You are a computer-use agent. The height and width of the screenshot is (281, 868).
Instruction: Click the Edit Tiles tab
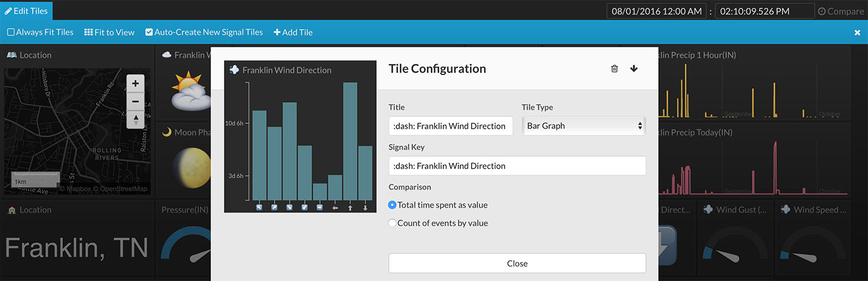[27, 10]
